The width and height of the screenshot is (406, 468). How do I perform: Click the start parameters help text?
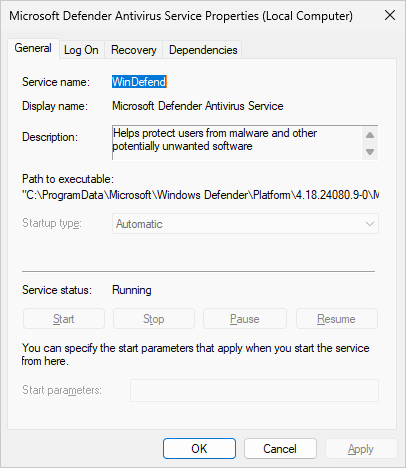point(195,354)
